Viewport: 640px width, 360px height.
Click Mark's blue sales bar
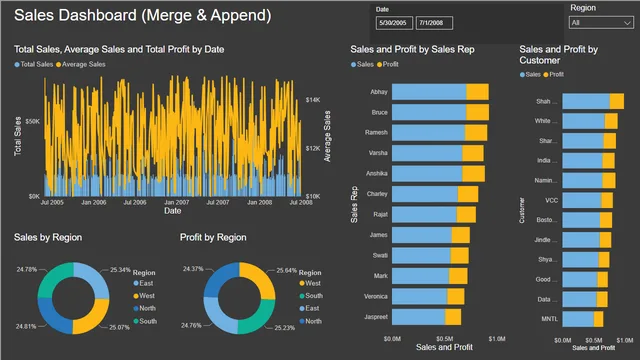(420, 276)
